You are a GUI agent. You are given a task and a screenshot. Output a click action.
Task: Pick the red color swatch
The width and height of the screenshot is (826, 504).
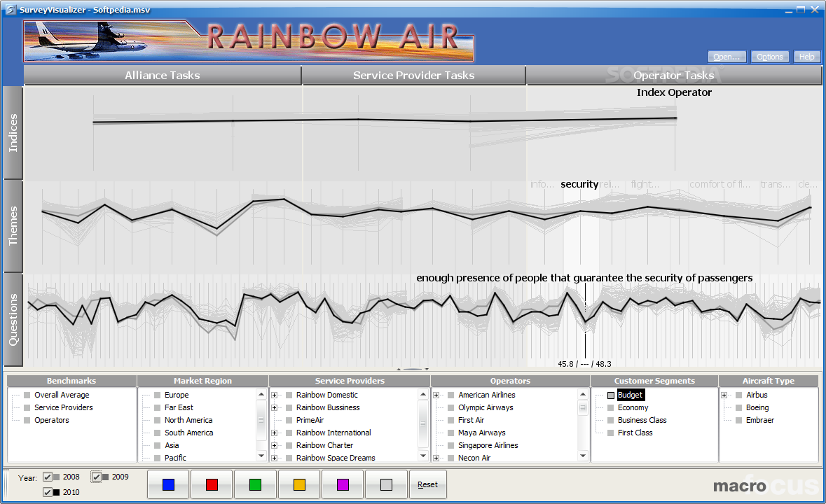click(212, 484)
